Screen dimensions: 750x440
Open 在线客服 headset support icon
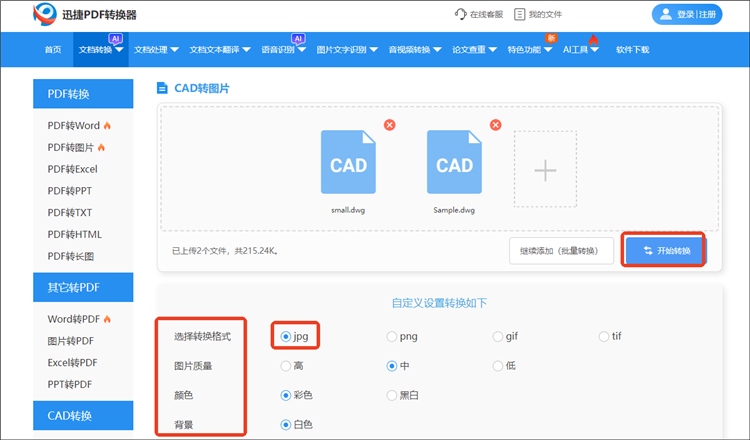(460, 15)
